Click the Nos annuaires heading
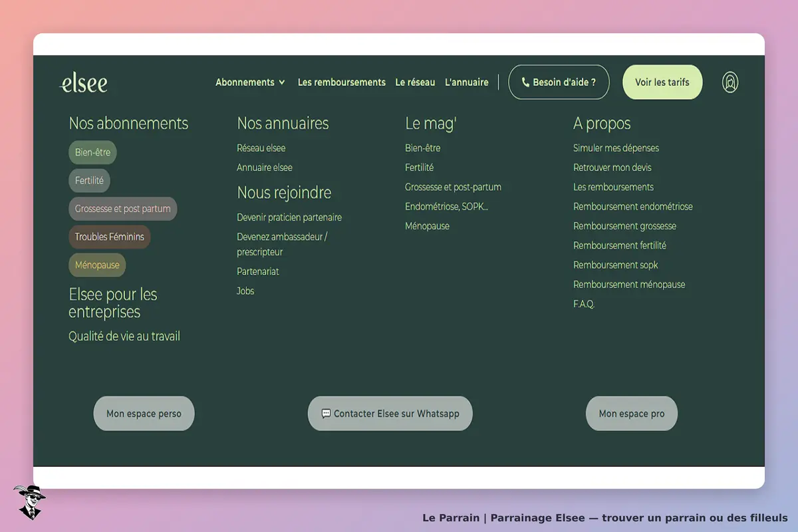The width and height of the screenshot is (798, 532). (x=283, y=123)
